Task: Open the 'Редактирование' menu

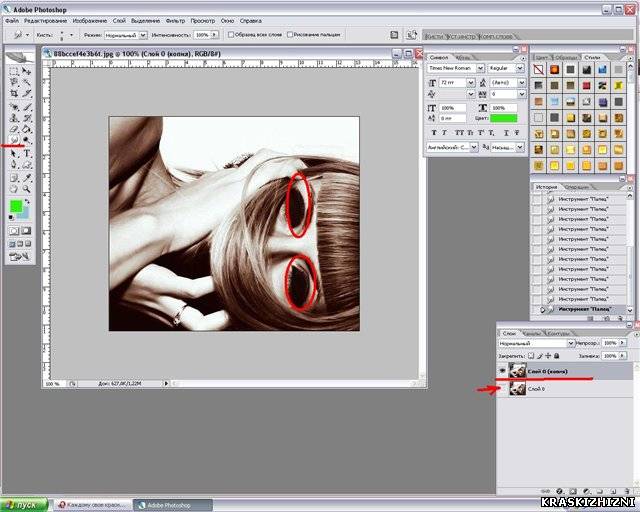Action: tap(45, 20)
